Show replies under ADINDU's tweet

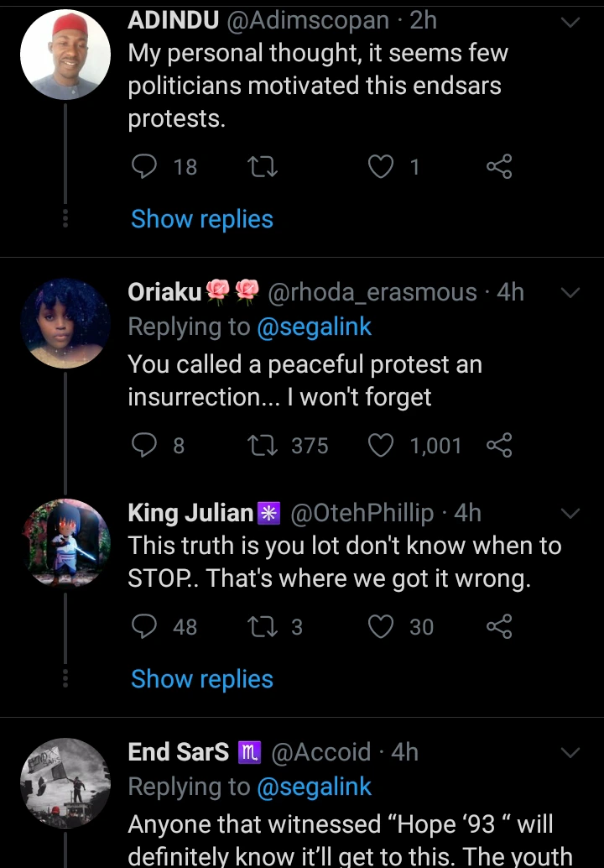pyautogui.click(x=202, y=219)
